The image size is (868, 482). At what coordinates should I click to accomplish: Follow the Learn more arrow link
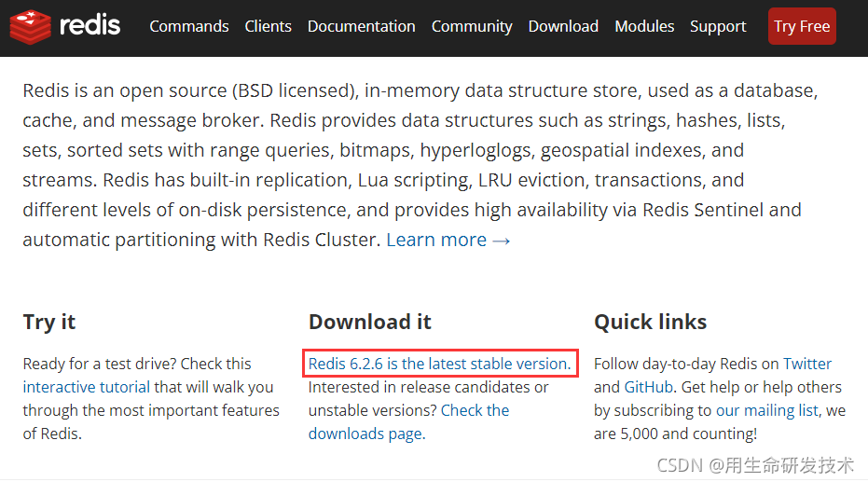pyautogui.click(x=448, y=240)
